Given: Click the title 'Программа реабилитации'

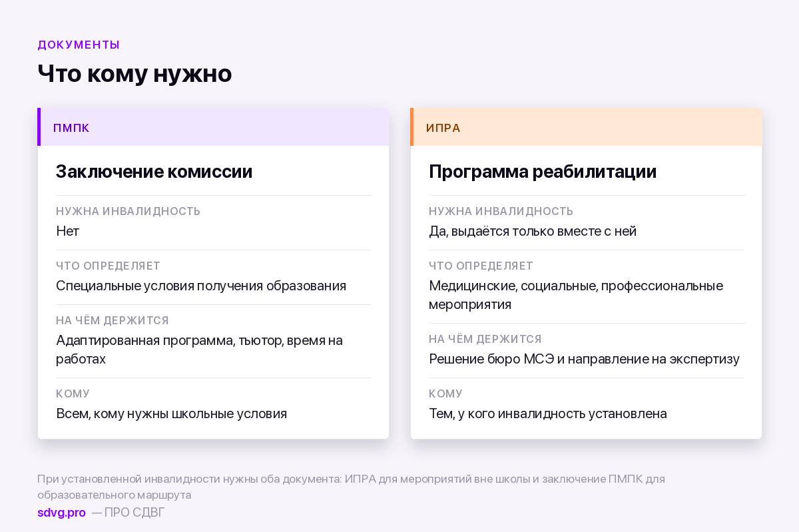Looking at the screenshot, I should [543, 172].
